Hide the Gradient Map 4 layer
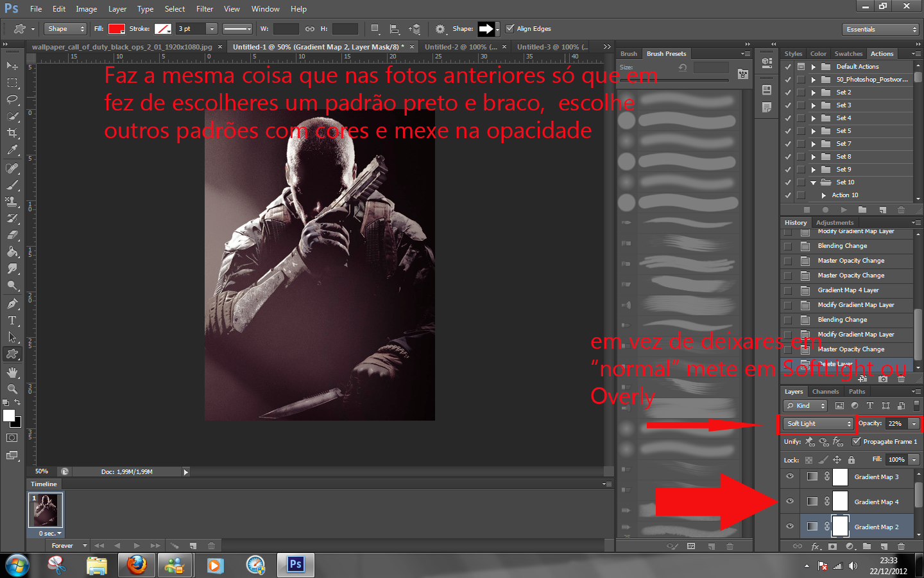The image size is (924, 578). click(x=790, y=502)
